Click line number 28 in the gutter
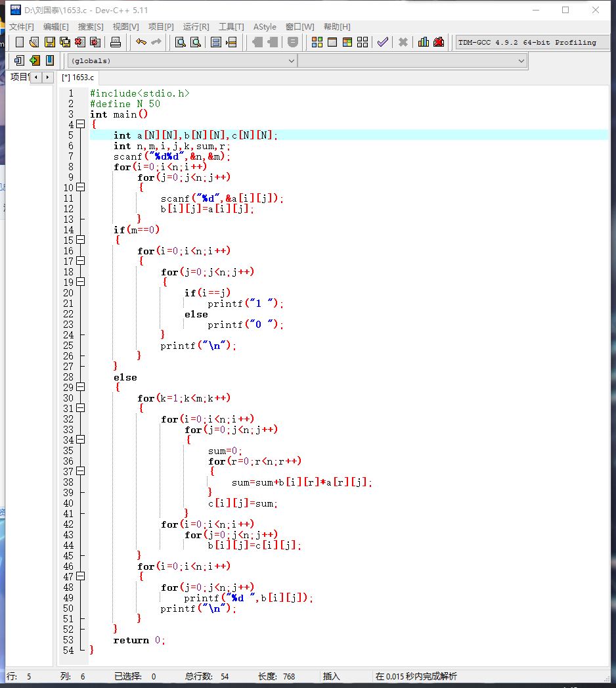The width and height of the screenshot is (616, 688). (68, 377)
